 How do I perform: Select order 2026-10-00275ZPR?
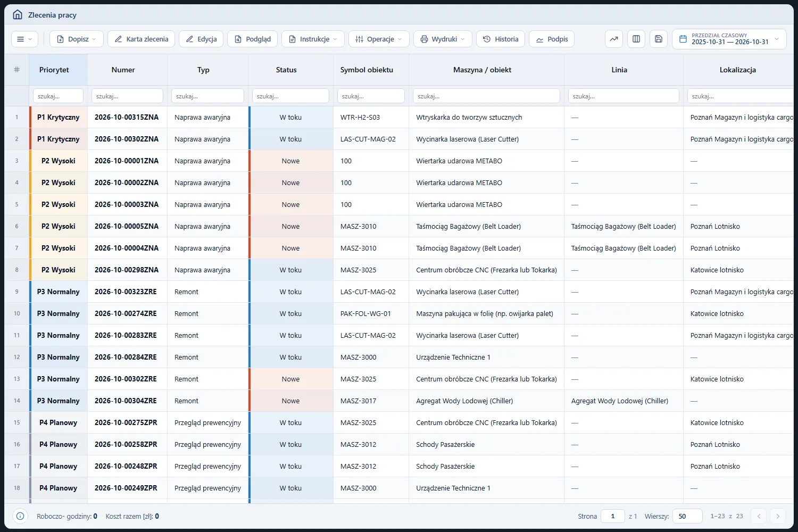pos(126,422)
